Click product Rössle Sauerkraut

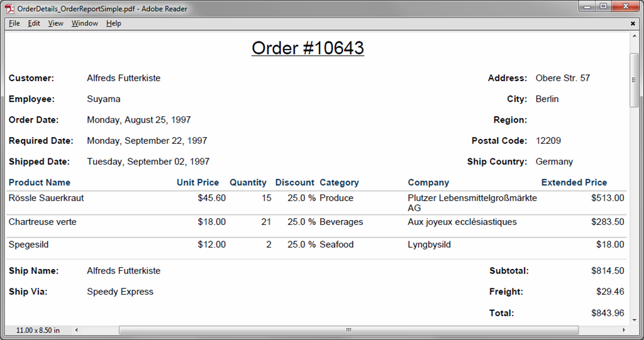(46, 198)
